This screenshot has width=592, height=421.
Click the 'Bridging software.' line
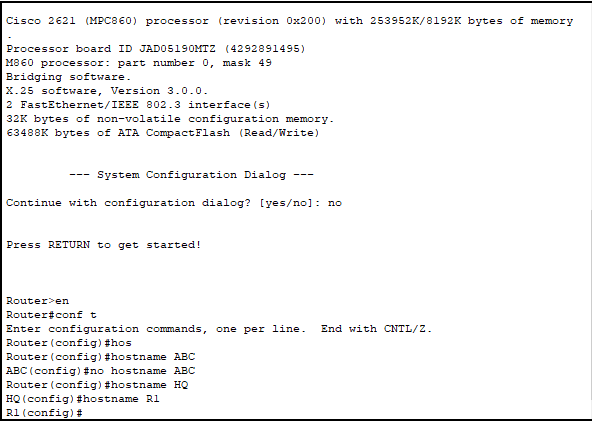point(68,77)
